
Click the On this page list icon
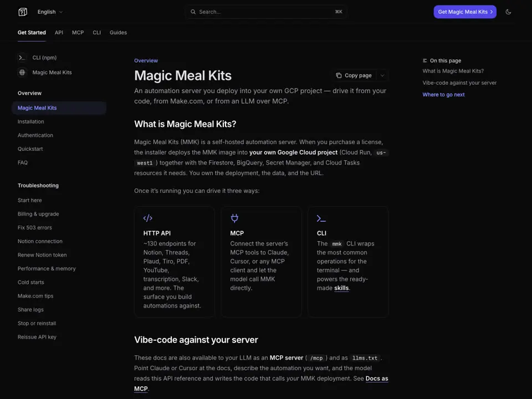425,60
